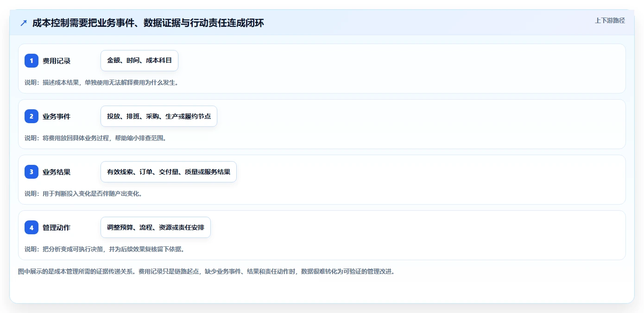The width and height of the screenshot is (644, 313).
Task: Select step number 3 badge
Action: [32, 172]
